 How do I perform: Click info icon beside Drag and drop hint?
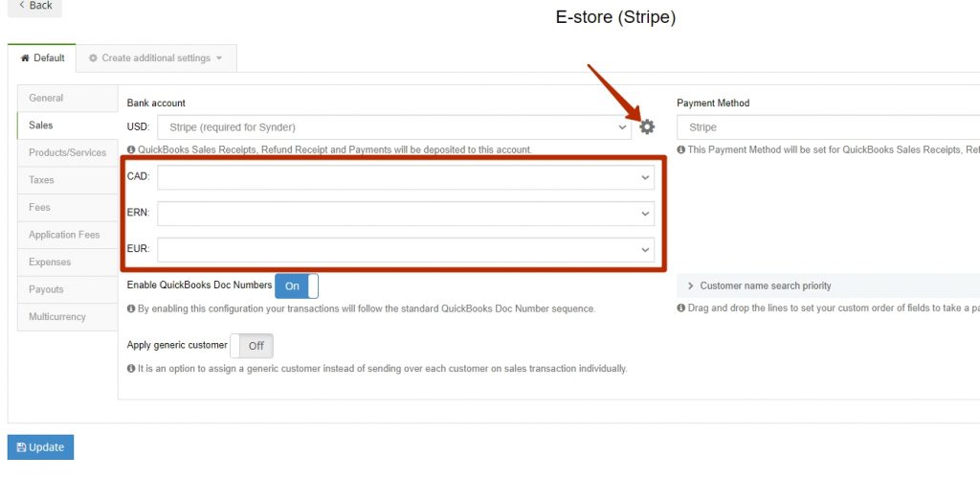[x=681, y=308]
